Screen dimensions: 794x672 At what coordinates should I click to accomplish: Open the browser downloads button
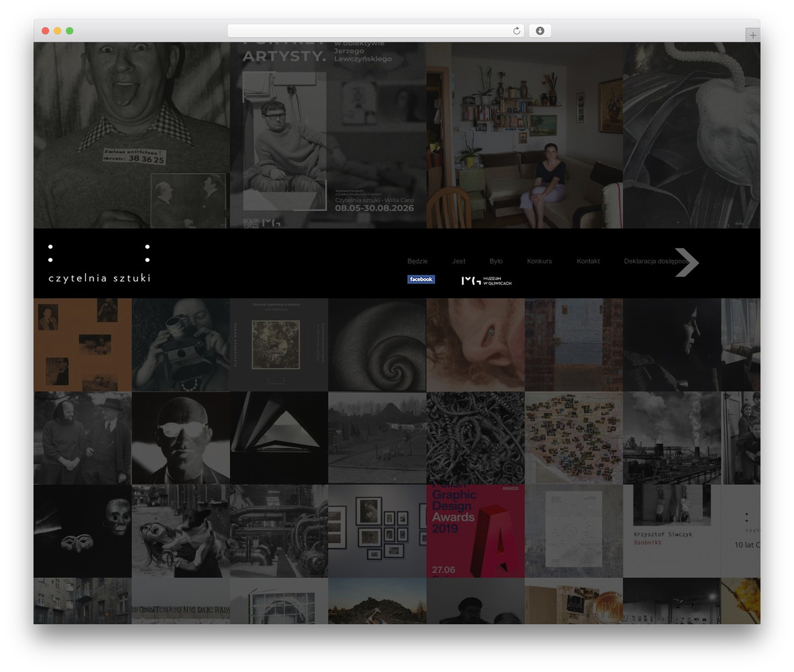click(540, 31)
